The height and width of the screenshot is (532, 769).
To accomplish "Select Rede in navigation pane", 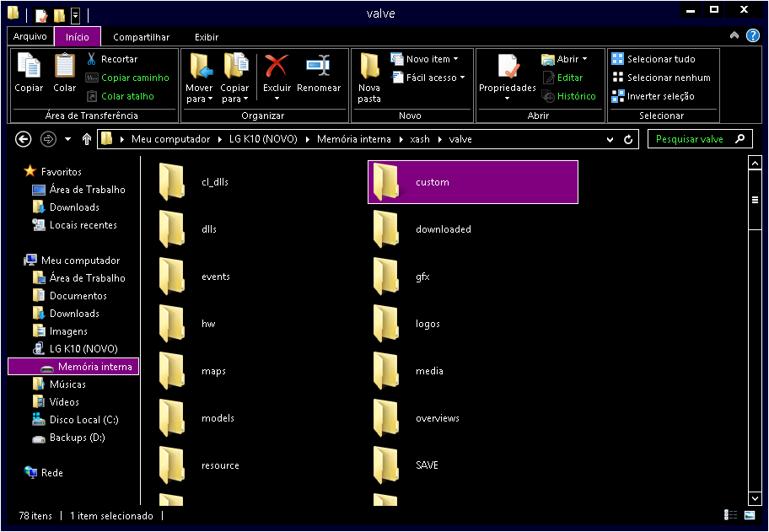I will click(44, 473).
